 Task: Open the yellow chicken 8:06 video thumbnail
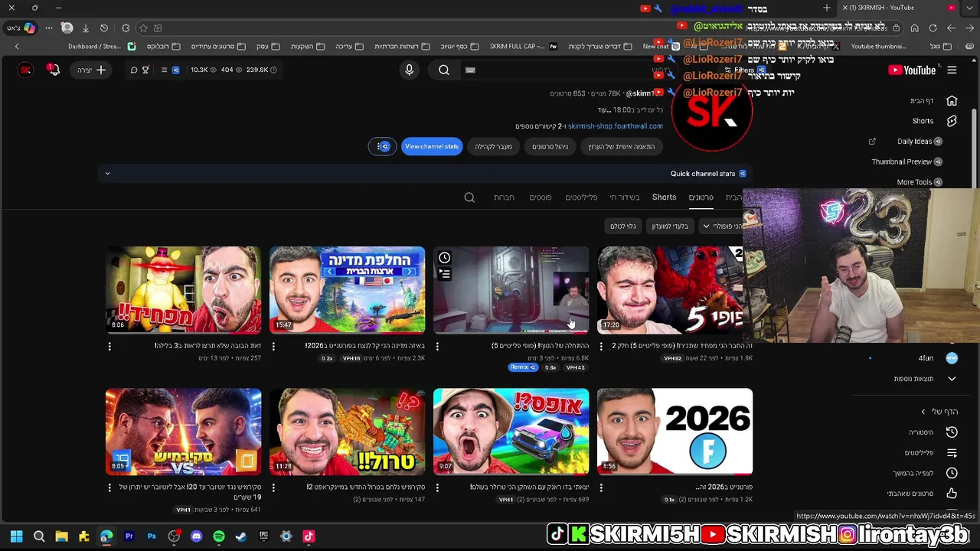pyautogui.click(x=184, y=290)
